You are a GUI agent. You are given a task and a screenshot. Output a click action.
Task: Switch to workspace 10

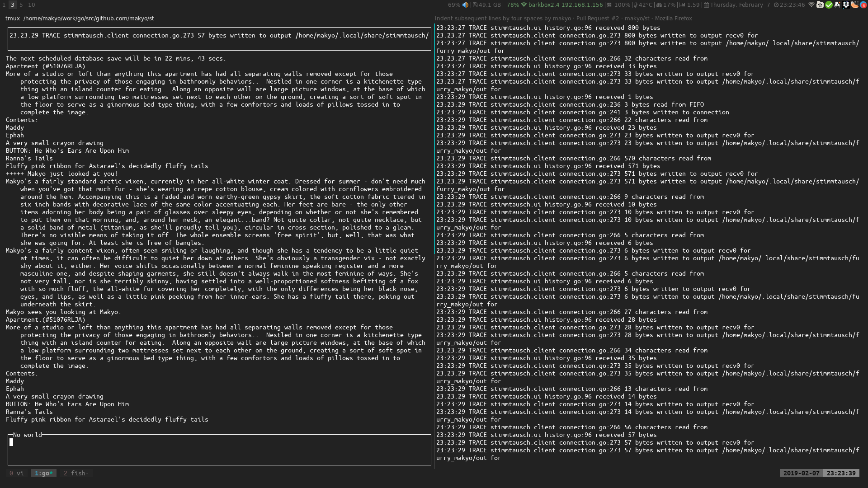[x=31, y=5]
